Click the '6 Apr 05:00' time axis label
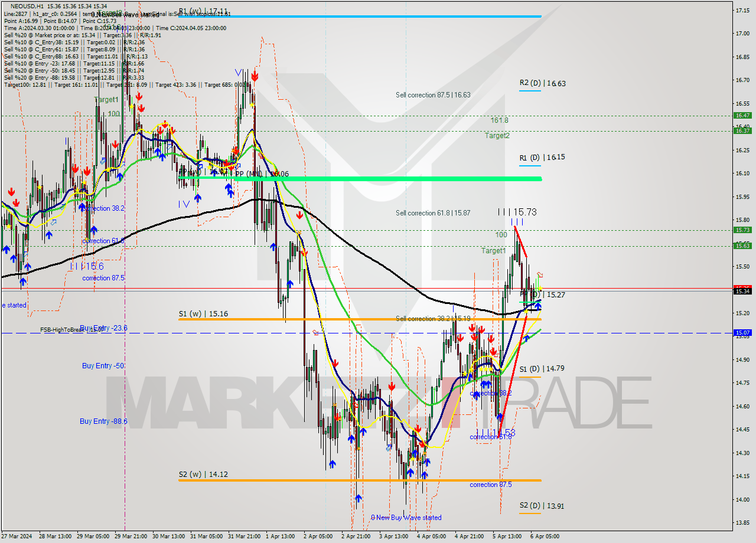756x543 pixels. coord(544,537)
